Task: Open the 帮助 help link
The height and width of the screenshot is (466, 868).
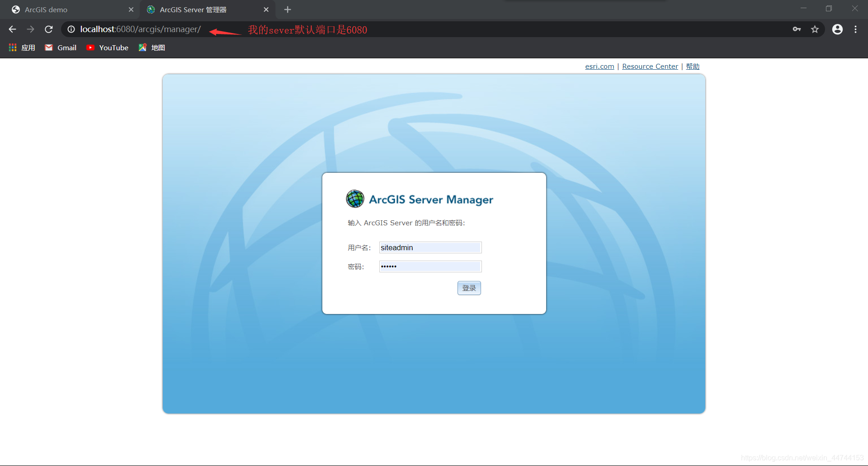Action: tap(693, 67)
